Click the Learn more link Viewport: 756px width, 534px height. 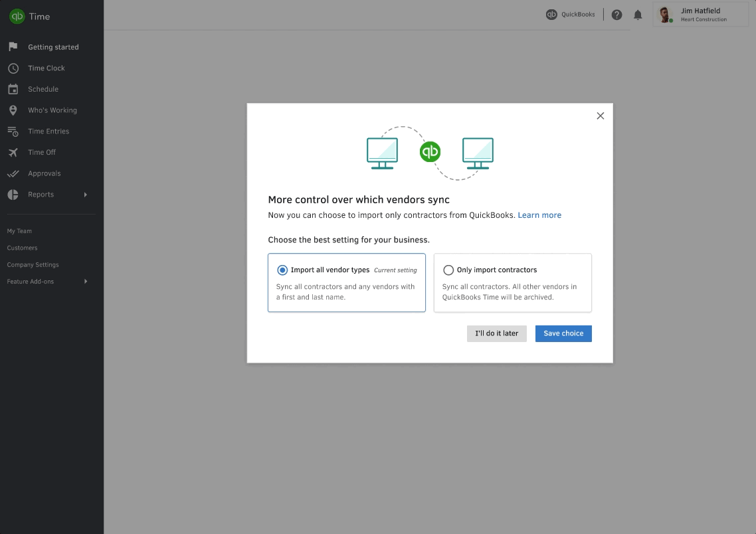pyautogui.click(x=539, y=215)
